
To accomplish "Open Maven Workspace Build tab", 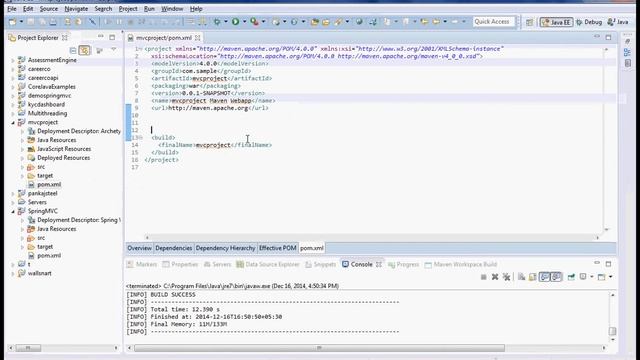I will point(461,264).
